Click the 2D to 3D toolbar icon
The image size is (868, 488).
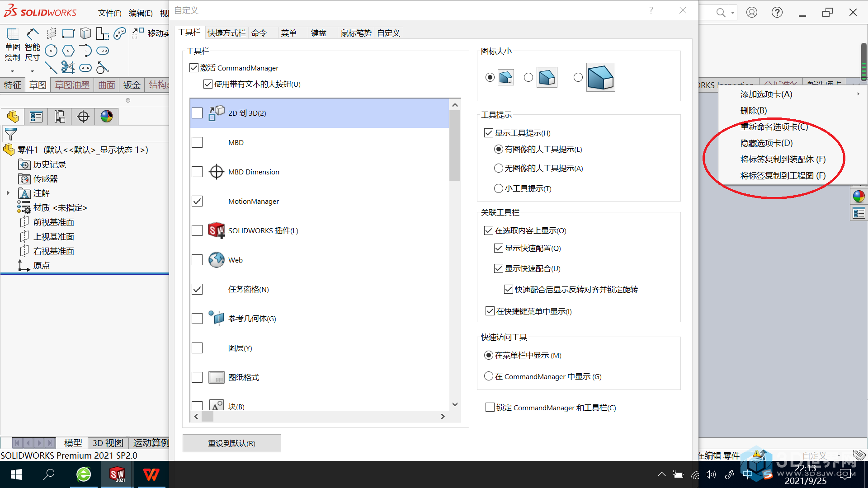click(x=217, y=113)
